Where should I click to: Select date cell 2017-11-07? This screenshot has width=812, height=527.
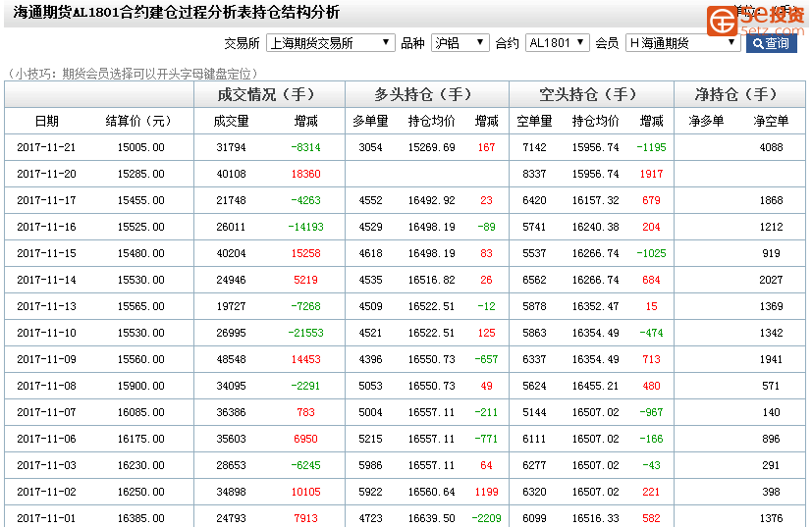click(x=46, y=412)
